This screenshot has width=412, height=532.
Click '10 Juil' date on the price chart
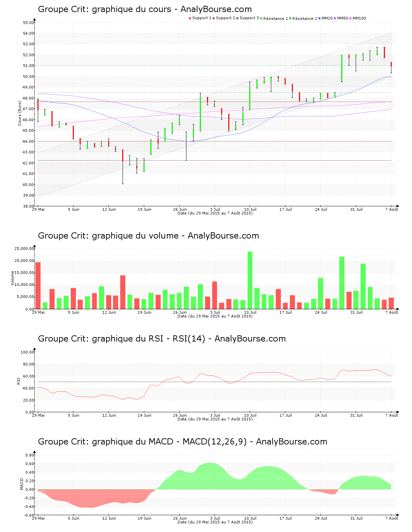pos(250,209)
